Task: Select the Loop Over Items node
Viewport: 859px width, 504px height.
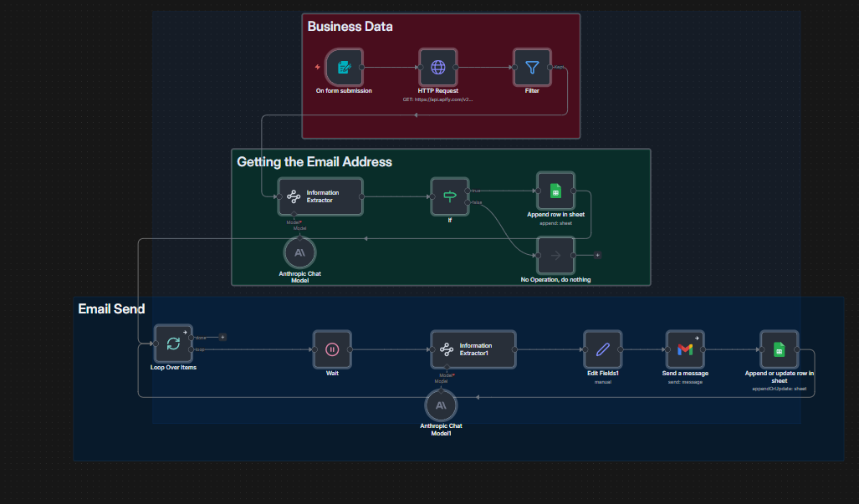Action: (x=173, y=344)
